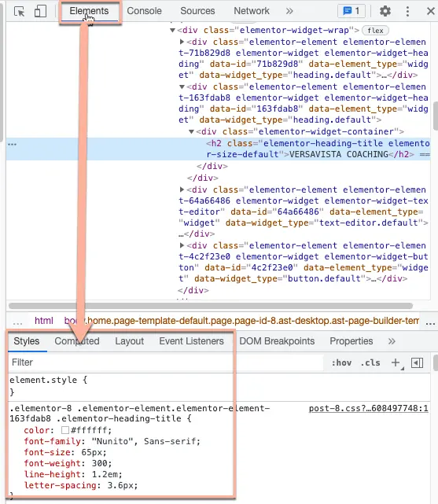Click the #ffffff color swatch

(65, 430)
